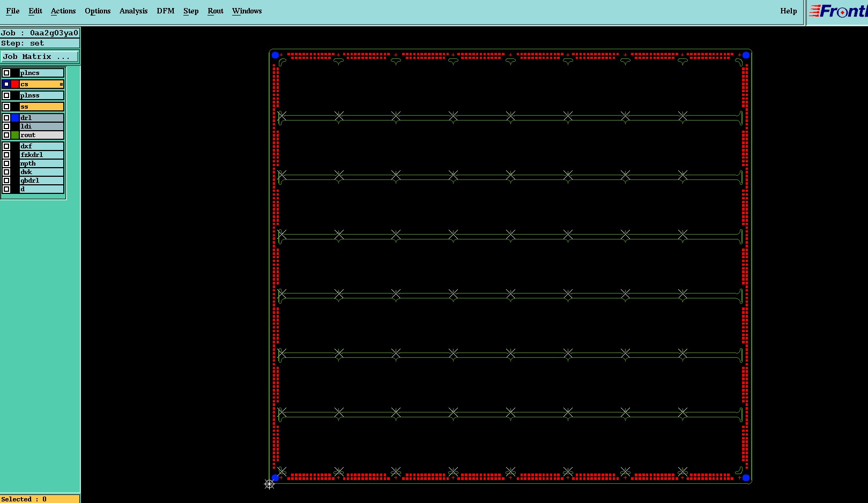Click the red color swatch of cs layer
This screenshot has width=868, height=503.
(15, 84)
